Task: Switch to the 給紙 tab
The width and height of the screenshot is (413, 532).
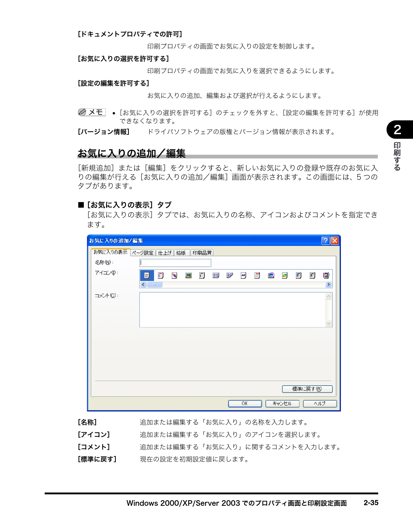Action: coord(182,253)
